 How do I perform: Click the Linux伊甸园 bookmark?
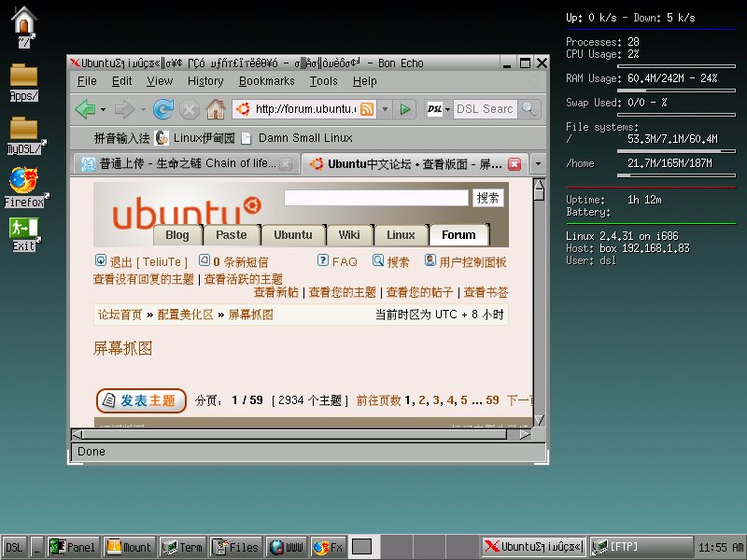pyautogui.click(x=195, y=138)
